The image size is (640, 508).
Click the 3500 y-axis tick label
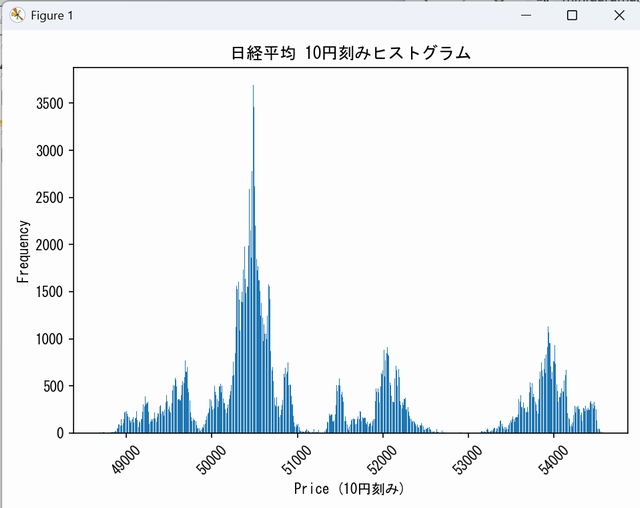(50, 103)
